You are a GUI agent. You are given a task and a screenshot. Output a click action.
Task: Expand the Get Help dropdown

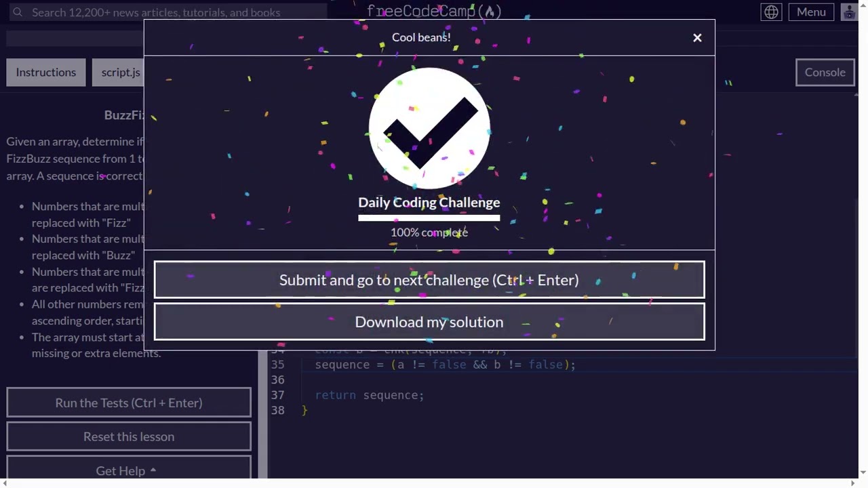(x=129, y=470)
